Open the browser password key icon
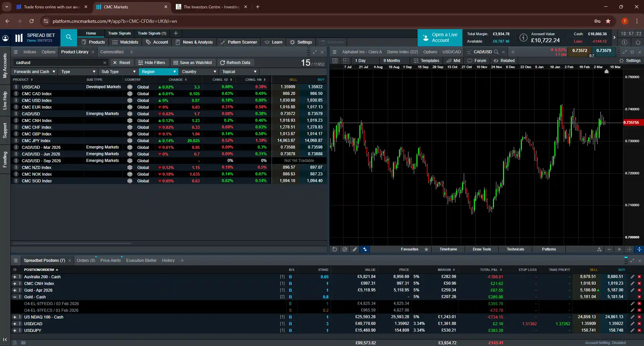The image size is (644, 346). tap(597, 21)
